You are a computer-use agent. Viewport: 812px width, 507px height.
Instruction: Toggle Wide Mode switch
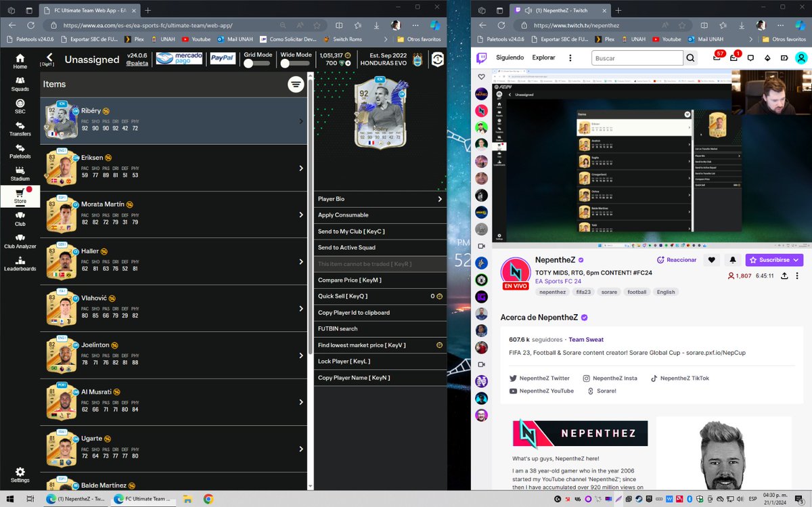tap(296, 63)
